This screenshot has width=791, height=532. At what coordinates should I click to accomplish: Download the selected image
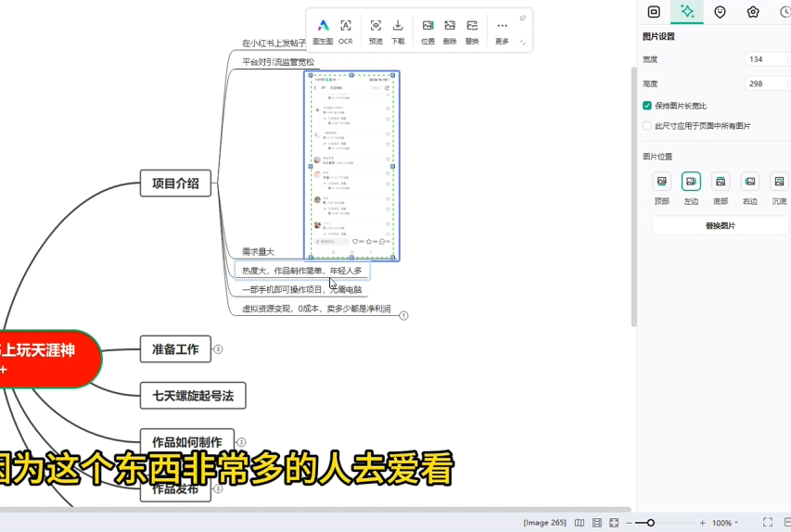(398, 31)
